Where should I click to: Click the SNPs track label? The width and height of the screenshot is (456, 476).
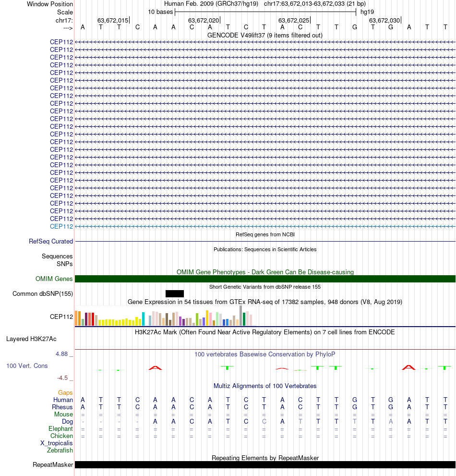65,264
